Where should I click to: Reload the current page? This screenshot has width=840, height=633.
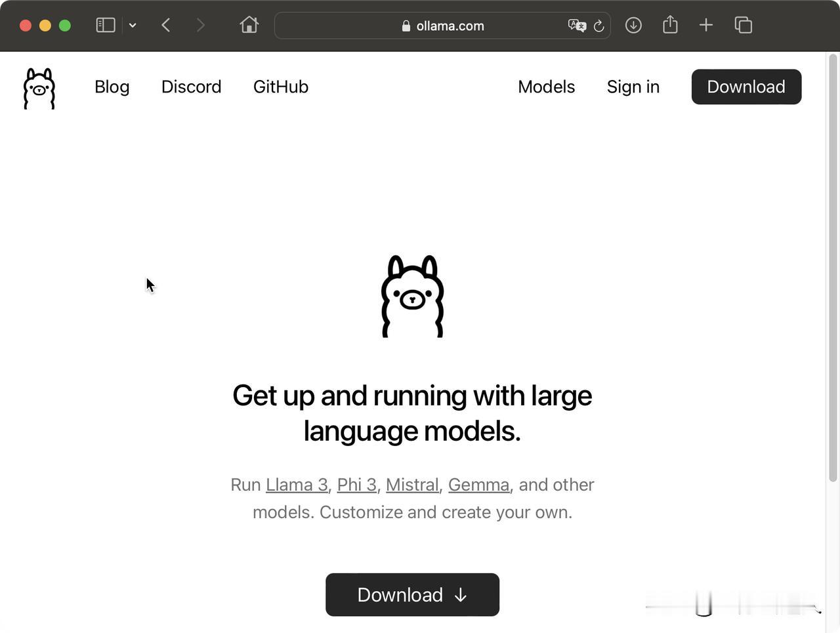(x=598, y=26)
